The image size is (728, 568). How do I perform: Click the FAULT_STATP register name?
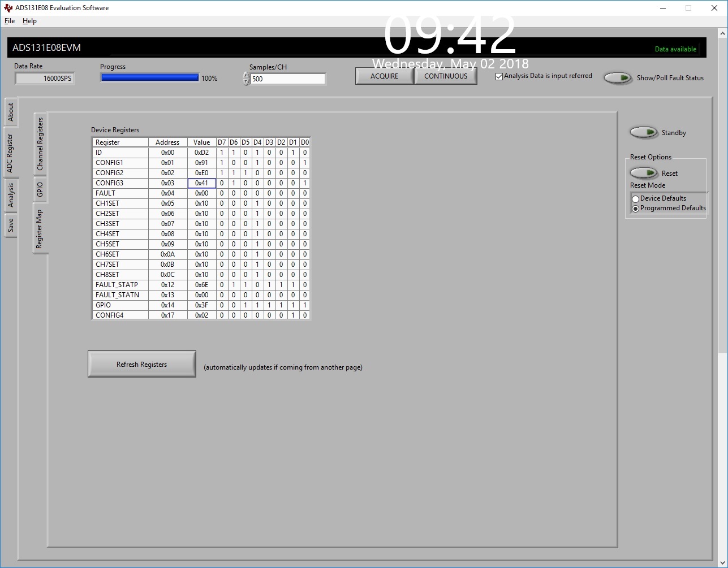(120, 285)
